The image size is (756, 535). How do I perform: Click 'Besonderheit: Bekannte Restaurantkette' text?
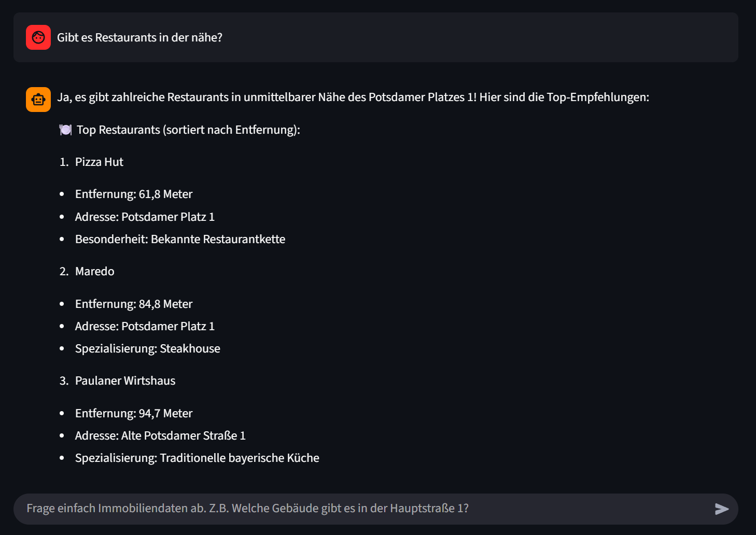click(x=180, y=240)
